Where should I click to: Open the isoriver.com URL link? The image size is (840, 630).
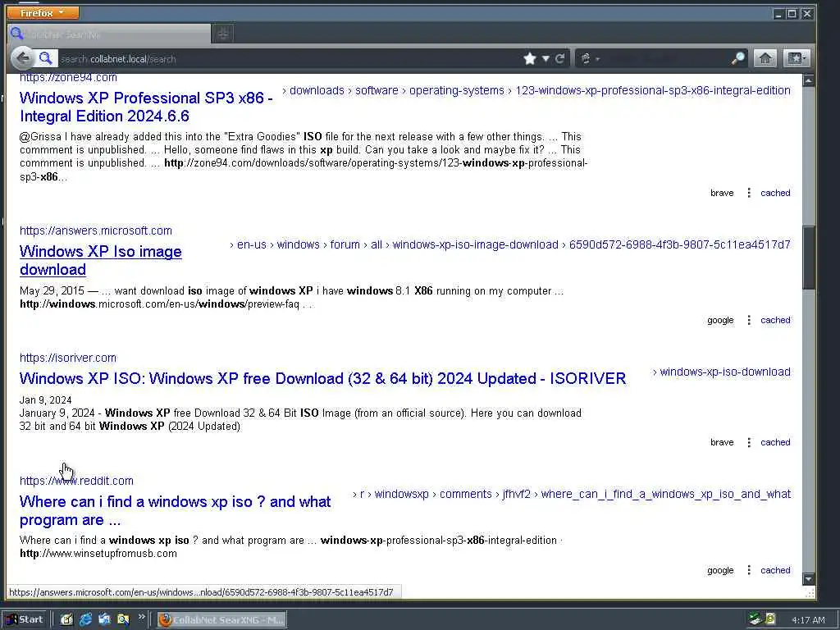(x=68, y=358)
